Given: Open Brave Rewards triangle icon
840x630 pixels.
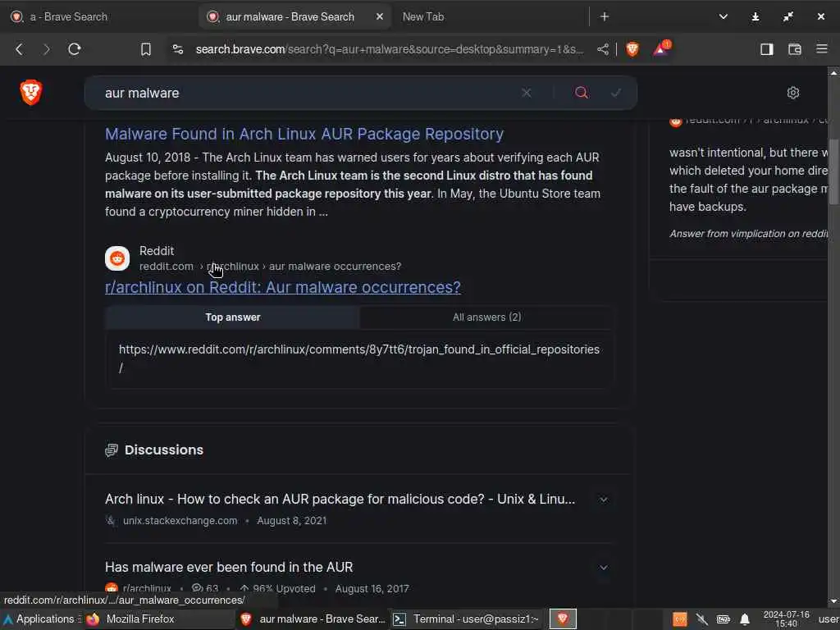Looking at the screenshot, I should click(661, 48).
